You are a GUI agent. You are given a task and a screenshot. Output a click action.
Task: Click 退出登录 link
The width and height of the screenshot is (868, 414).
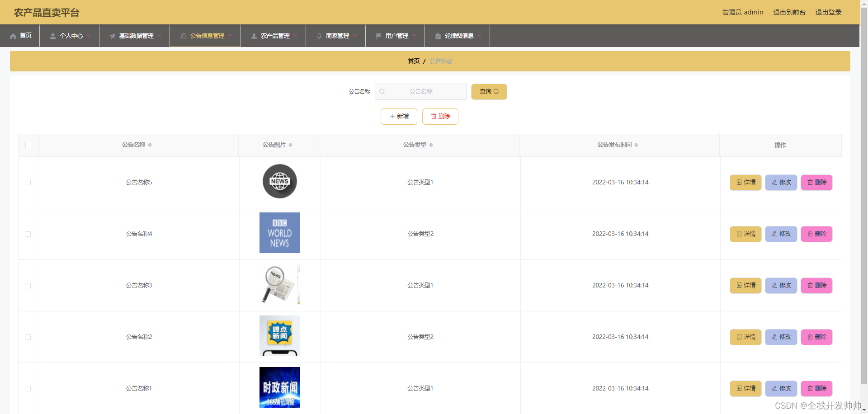828,12
